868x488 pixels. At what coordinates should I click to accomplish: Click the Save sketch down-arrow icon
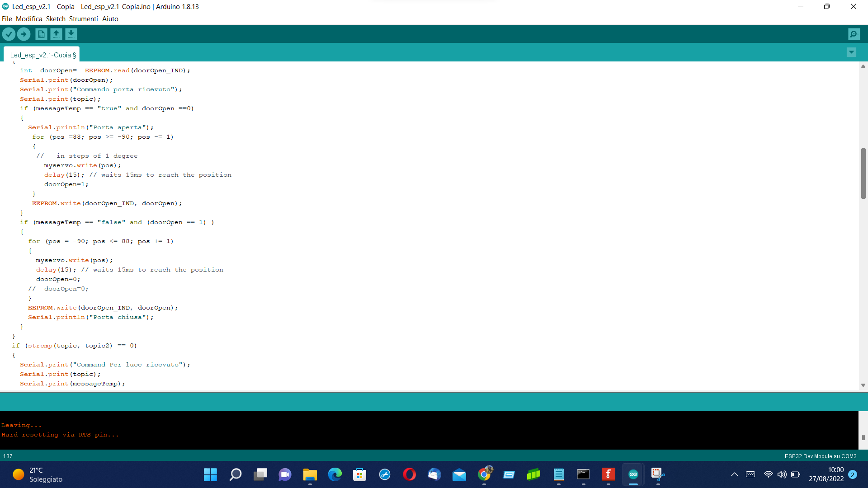click(x=71, y=34)
